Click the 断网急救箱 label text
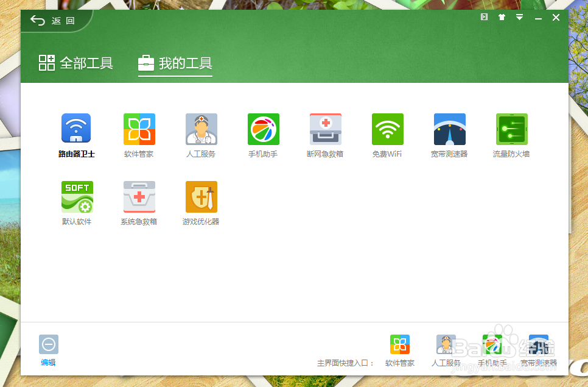The image size is (588, 387). pyautogui.click(x=325, y=154)
